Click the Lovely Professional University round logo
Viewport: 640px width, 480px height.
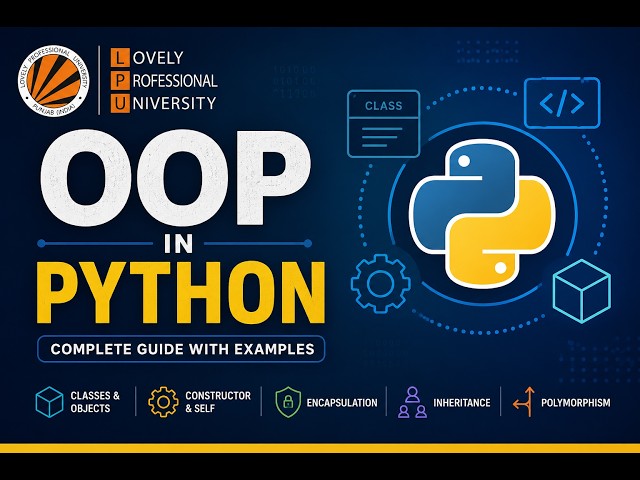[x=53, y=80]
